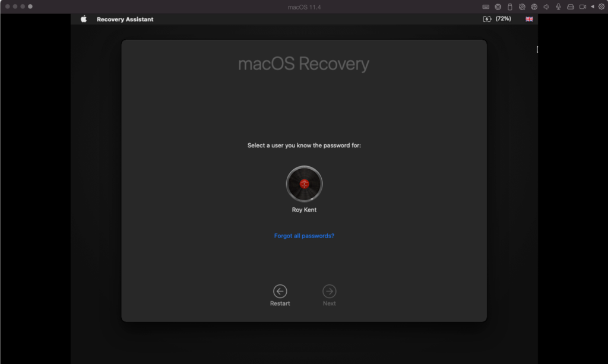The height and width of the screenshot is (364, 608).
Task: Open the Recovery Assistant menu
Action: pos(125,19)
